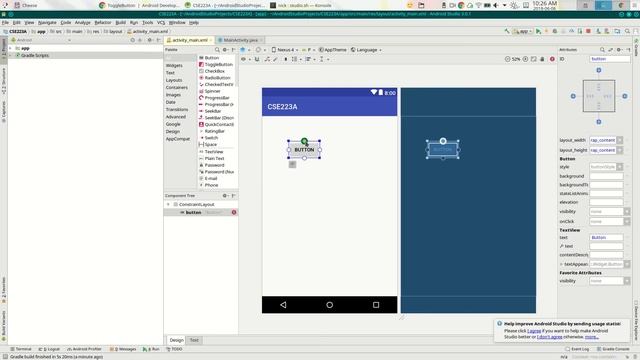This screenshot has width=640, height=360.
Task: Edit the ID field in Attributes
Action: [x=610, y=59]
